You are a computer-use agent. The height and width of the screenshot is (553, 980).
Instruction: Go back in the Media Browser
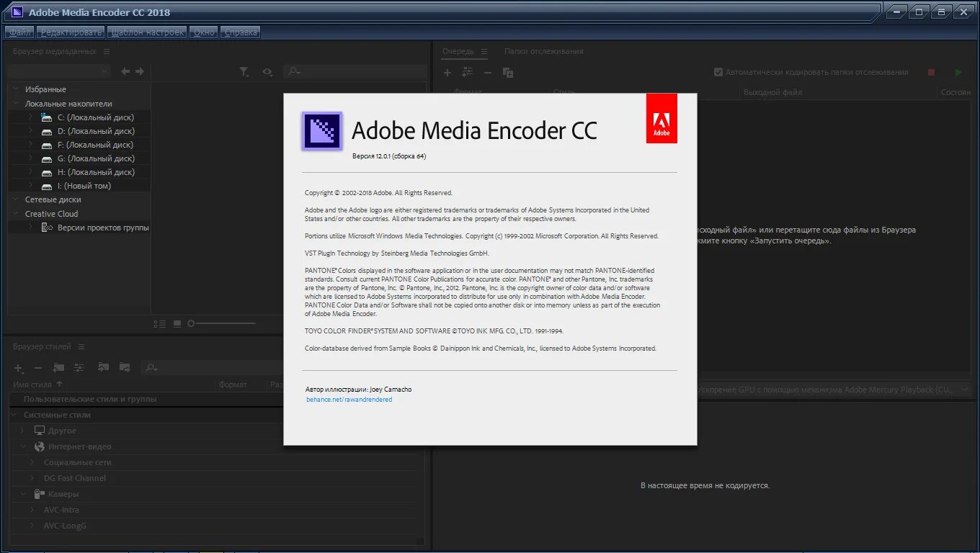pos(125,71)
